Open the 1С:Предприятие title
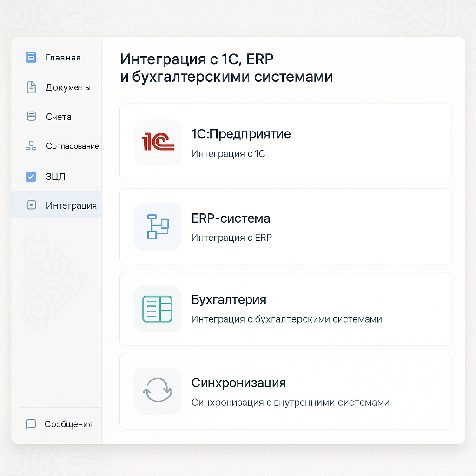The width and height of the screenshot is (476, 476). click(x=241, y=134)
